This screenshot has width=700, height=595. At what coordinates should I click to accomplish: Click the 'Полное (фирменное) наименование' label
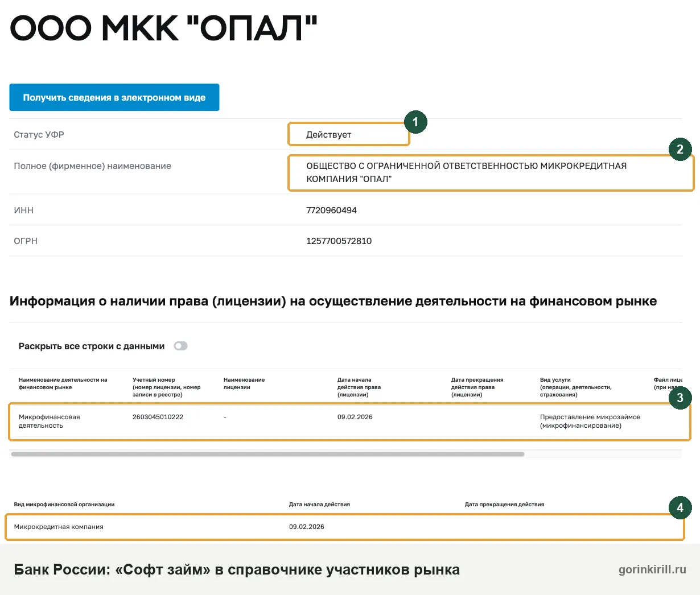click(92, 166)
